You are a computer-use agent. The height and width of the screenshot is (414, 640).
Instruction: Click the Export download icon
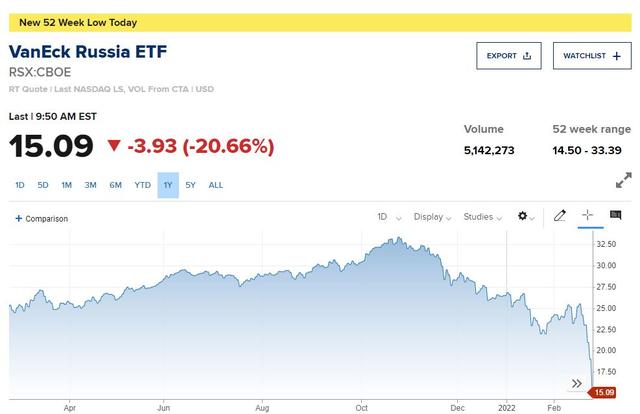click(x=527, y=56)
